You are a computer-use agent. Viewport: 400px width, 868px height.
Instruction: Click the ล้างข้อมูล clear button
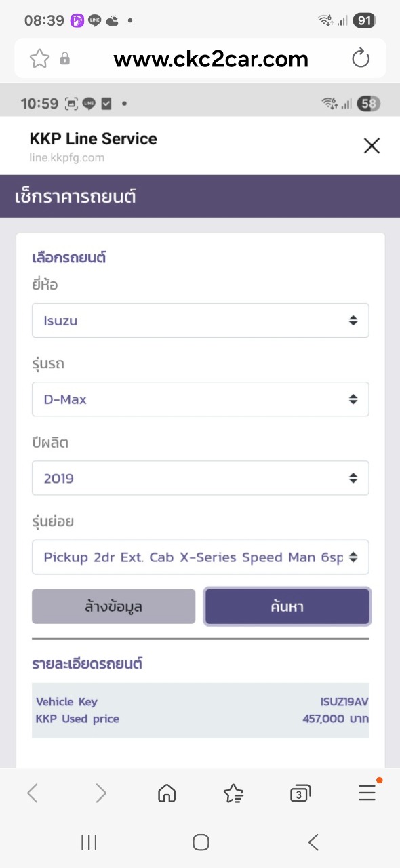pyautogui.click(x=113, y=606)
